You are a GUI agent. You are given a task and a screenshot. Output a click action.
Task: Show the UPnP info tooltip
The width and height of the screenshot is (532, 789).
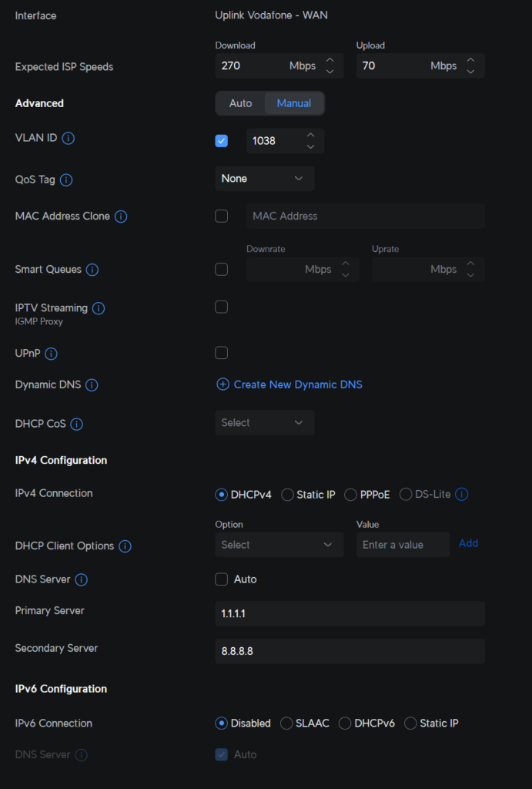(x=51, y=354)
